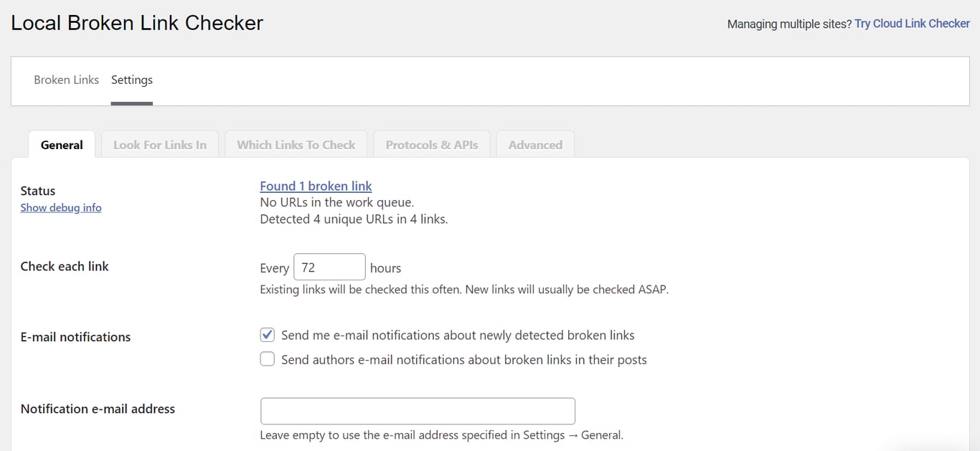Select the General settings tab
The width and height of the screenshot is (980, 451).
click(x=61, y=144)
